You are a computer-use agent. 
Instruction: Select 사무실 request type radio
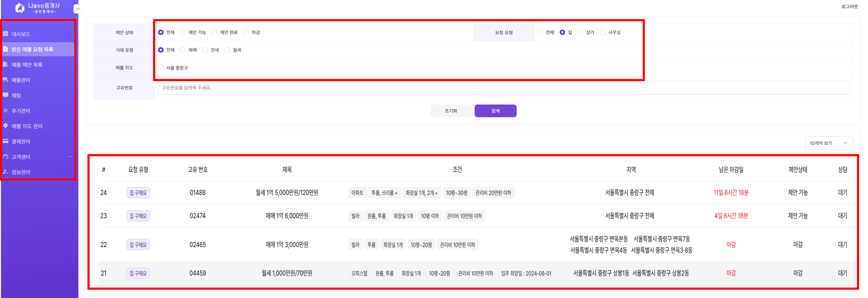tap(603, 32)
